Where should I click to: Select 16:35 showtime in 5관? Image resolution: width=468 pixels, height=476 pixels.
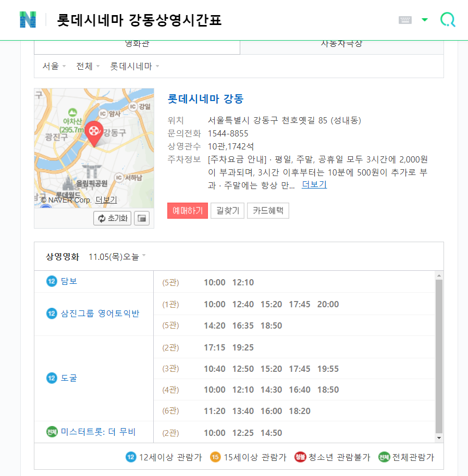coord(243,325)
